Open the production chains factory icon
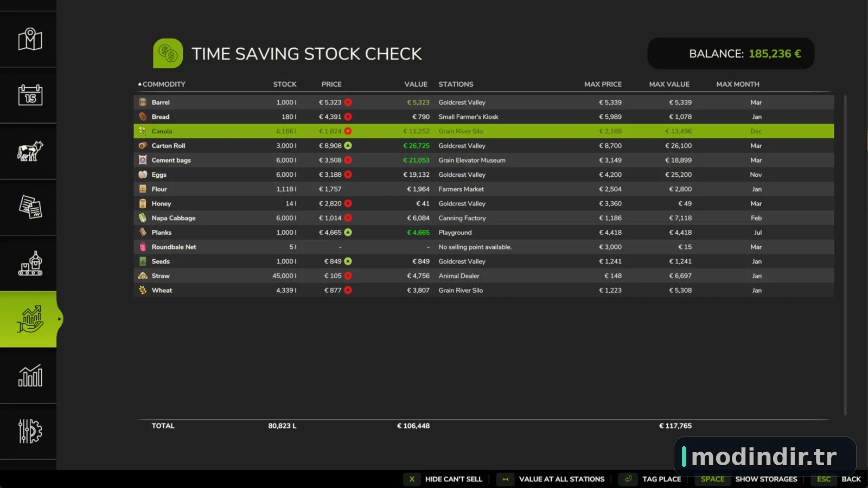This screenshot has height=488, width=868. point(30,264)
